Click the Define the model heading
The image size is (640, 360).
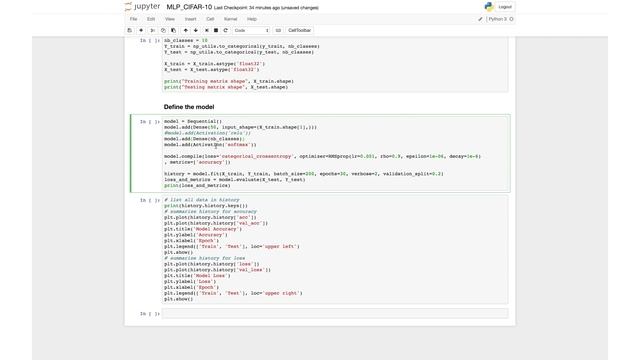[189, 107]
